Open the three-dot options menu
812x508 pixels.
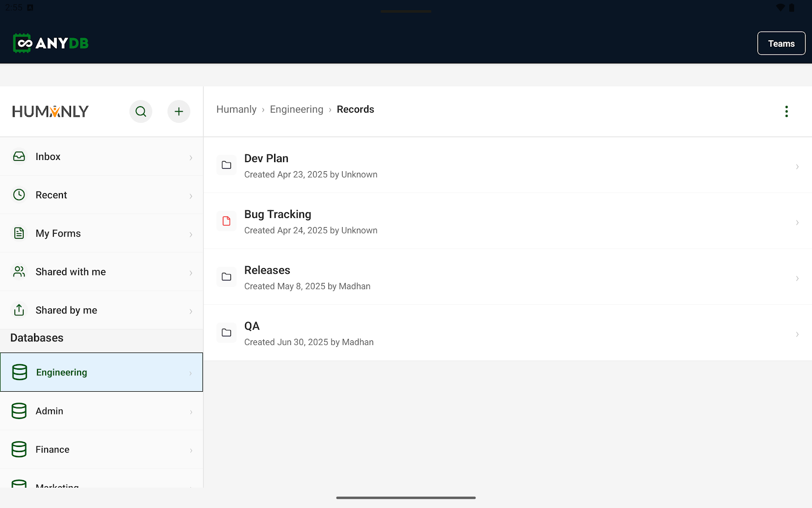[786, 111]
